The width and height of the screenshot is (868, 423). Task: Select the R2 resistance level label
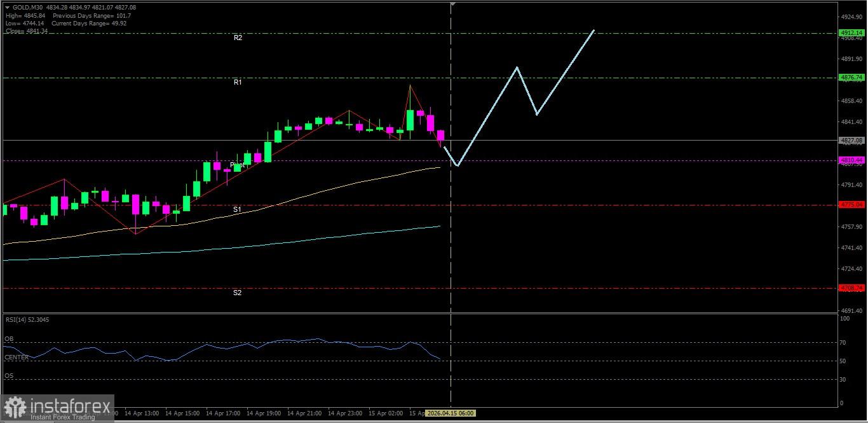pos(238,38)
